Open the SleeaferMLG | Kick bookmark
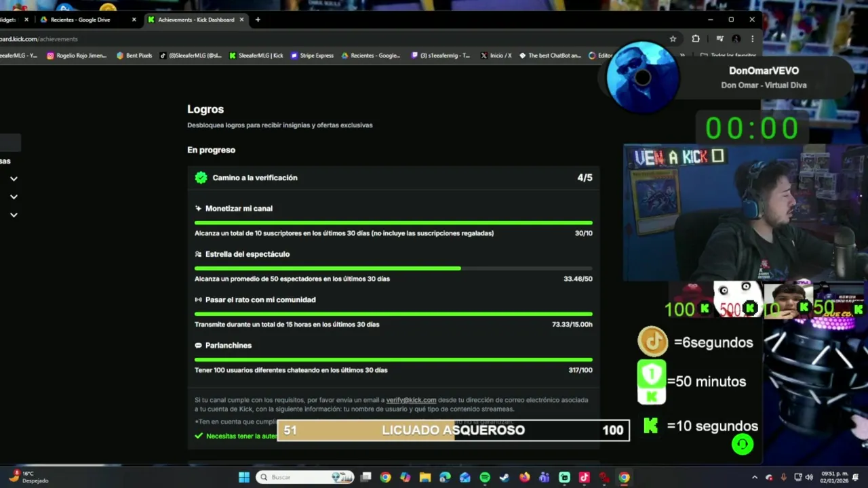Screen dimensions: 868x488 [x=256, y=56]
